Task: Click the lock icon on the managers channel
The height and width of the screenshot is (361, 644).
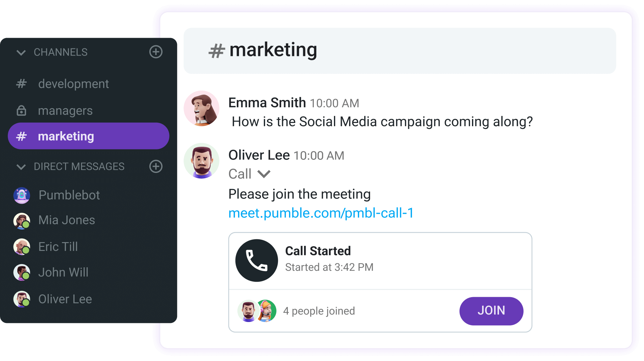Action: point(21,110)
